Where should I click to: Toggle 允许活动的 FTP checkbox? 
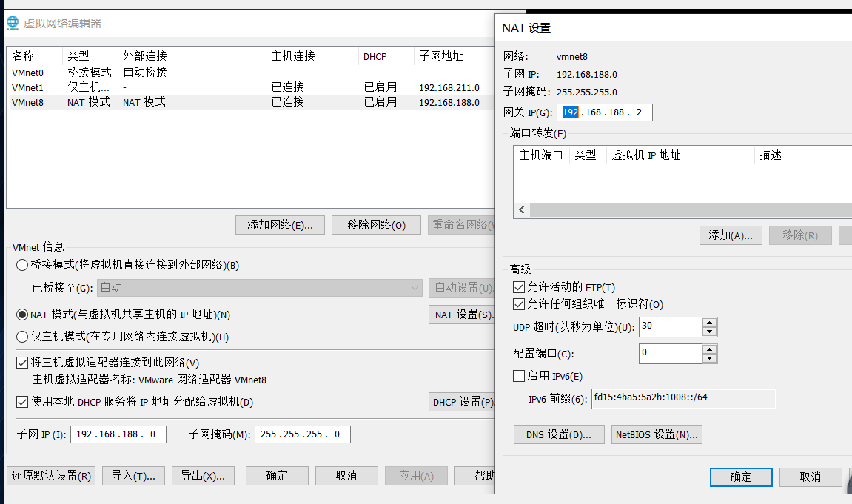[x=519, y=287]
